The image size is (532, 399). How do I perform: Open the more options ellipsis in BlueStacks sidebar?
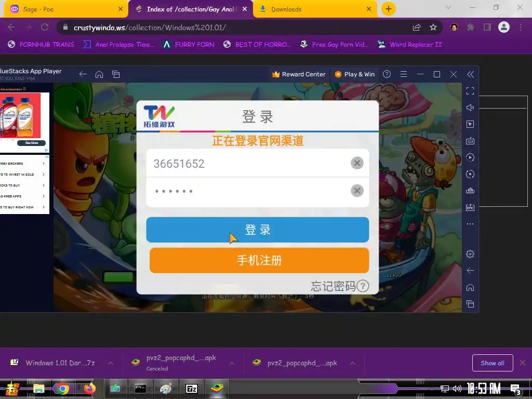pyautogui.click(x=470, y=224)
